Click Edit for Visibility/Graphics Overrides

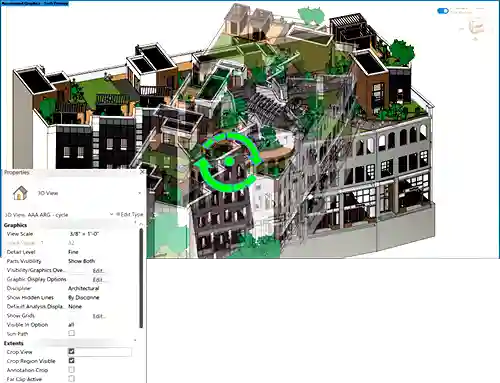98,270
